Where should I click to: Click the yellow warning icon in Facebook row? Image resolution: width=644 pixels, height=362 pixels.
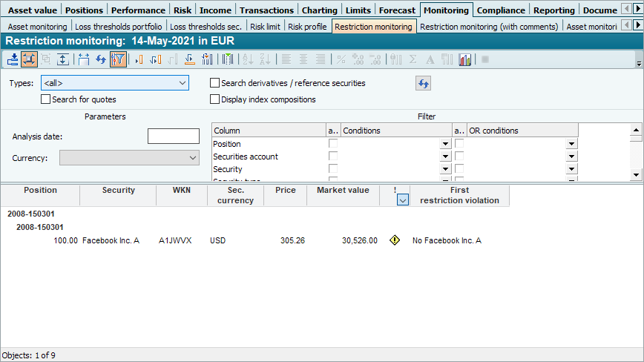395,240
